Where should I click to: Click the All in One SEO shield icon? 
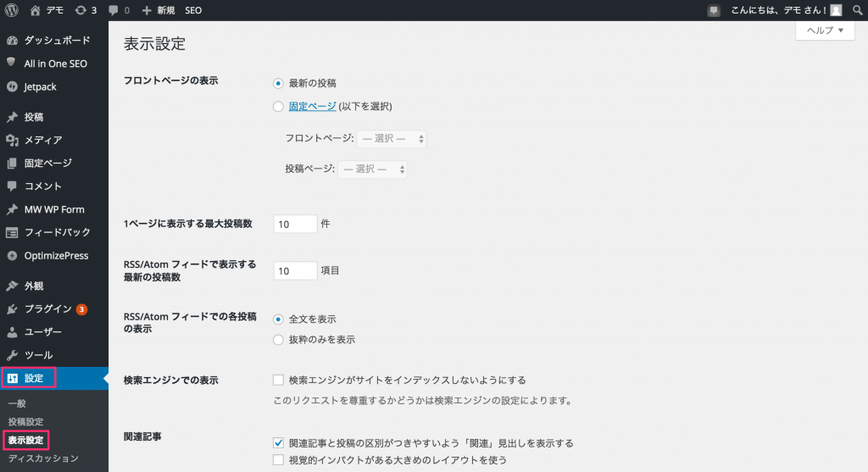(11, 63)
